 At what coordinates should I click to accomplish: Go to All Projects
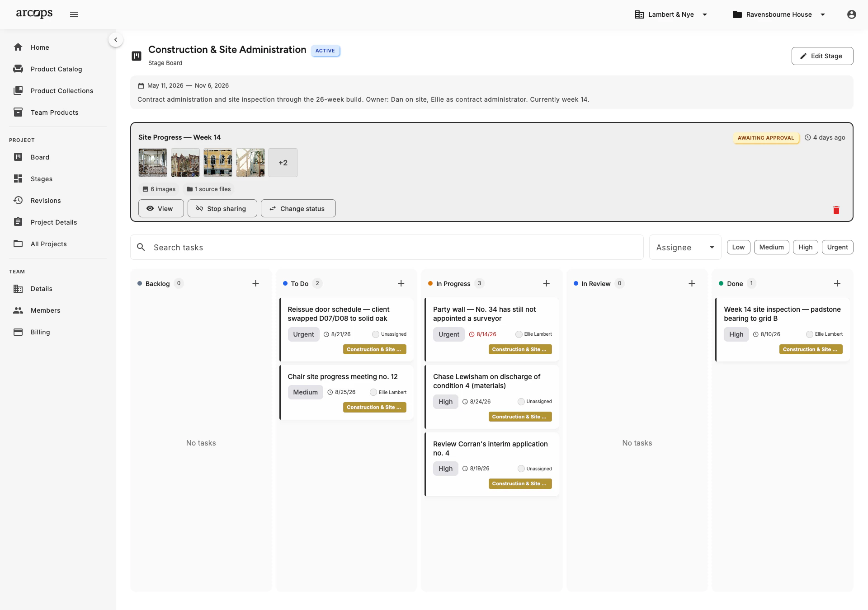58,244
